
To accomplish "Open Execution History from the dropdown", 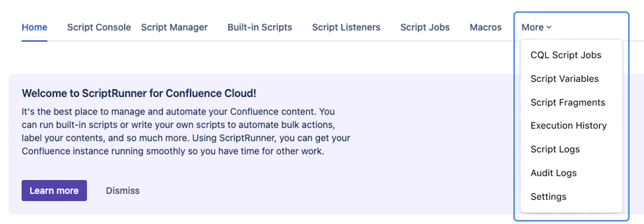I will pos(568,126).
